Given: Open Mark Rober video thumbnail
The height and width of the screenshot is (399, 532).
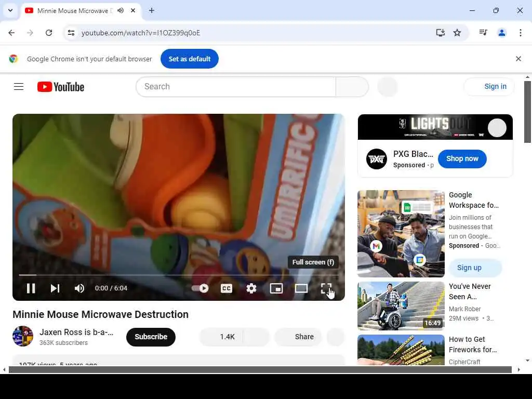Looking at the screenshot, I should (401, 305).
